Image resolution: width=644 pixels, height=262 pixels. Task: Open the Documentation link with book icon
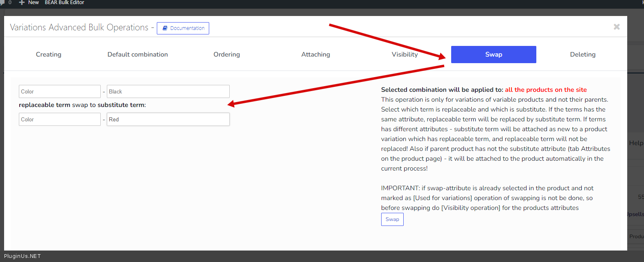[x=183, y=28]
